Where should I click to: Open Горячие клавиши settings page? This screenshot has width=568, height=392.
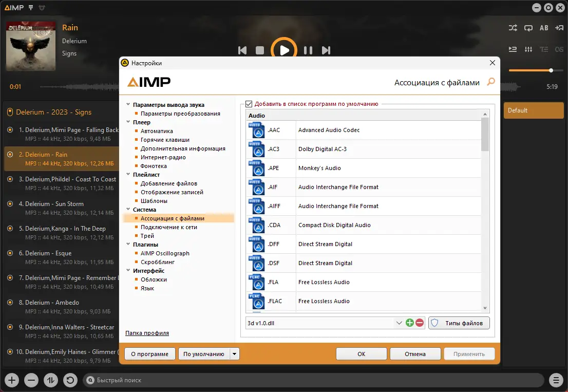coord(165,140)
